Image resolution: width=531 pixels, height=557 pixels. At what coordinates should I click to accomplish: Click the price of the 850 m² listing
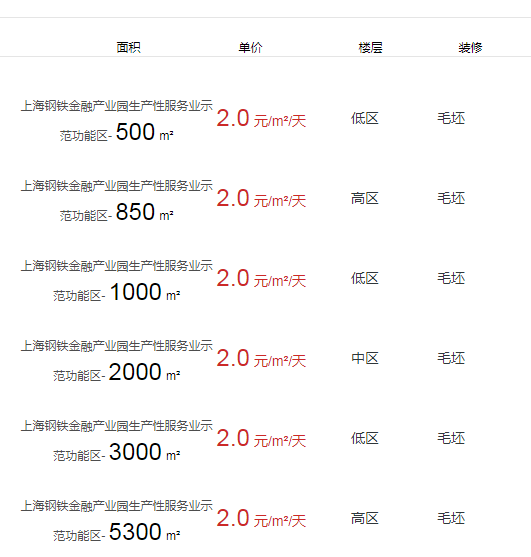(x=261, y=199)
